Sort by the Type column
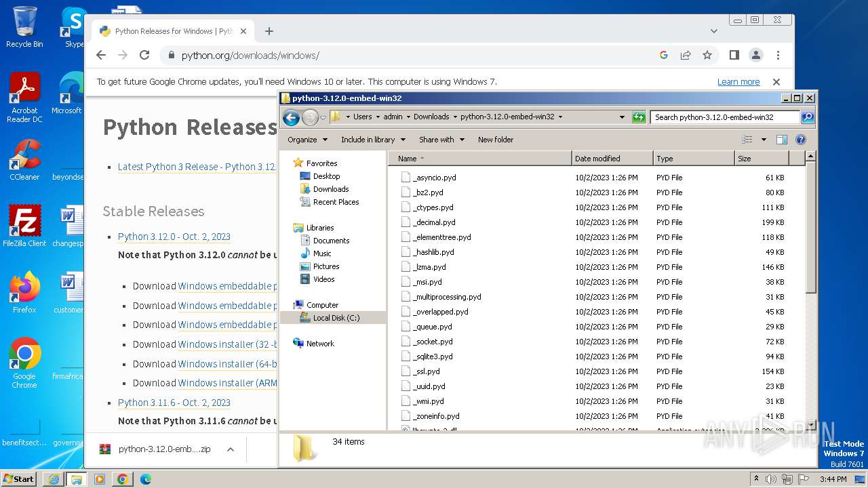868x488 pixels. [x=694, y=159]
